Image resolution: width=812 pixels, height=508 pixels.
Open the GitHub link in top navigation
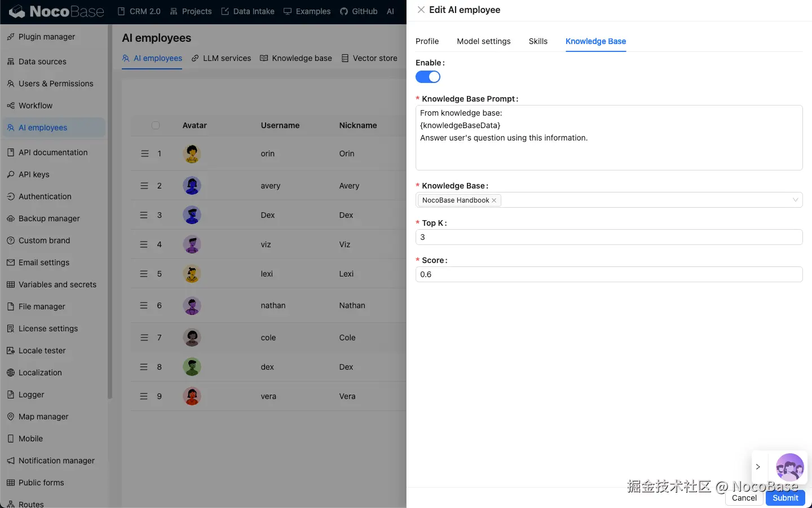pos(359,11)
